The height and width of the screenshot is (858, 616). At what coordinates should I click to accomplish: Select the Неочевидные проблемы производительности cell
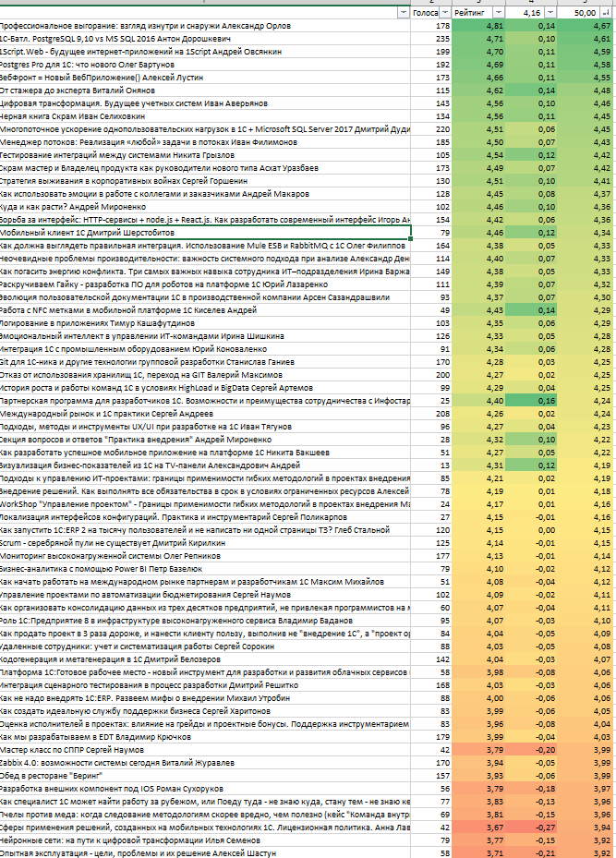(205, 259)
